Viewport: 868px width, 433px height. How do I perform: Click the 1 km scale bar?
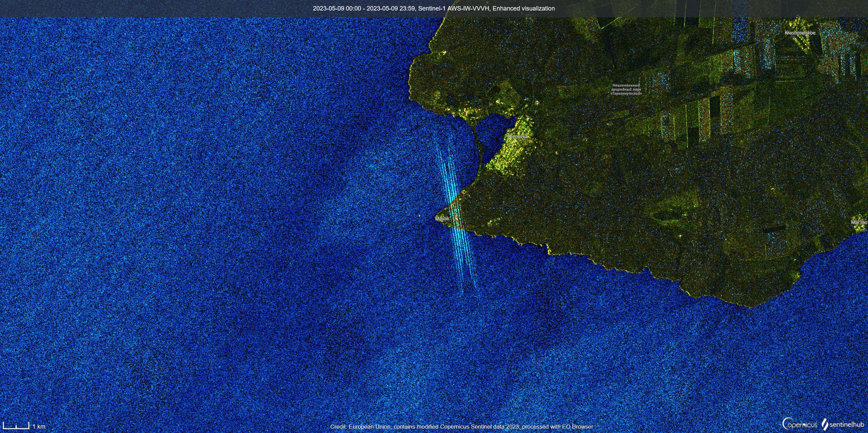pos(16,426)
